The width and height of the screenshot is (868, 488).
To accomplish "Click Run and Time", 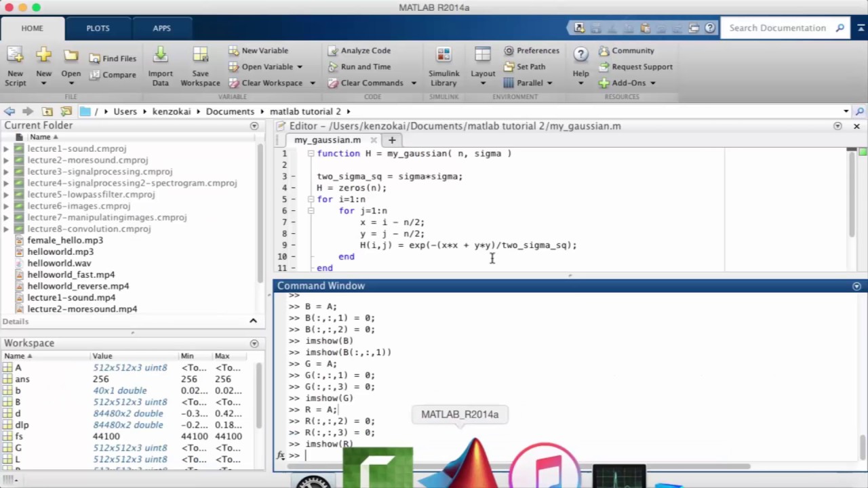I will tap(359, 66).
